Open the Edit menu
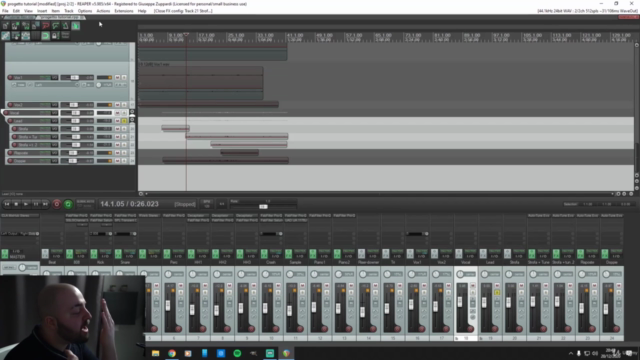 16,11
